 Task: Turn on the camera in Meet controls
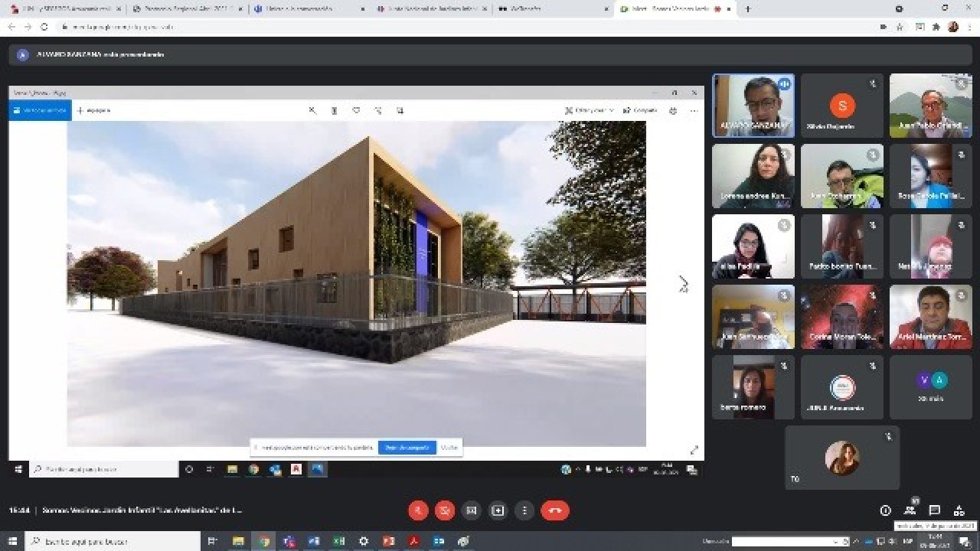pos(445,510)
